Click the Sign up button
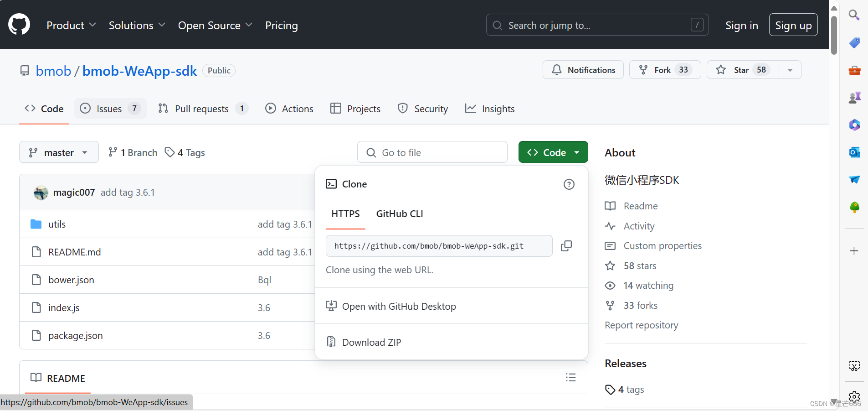 click(x=793, y=25)
